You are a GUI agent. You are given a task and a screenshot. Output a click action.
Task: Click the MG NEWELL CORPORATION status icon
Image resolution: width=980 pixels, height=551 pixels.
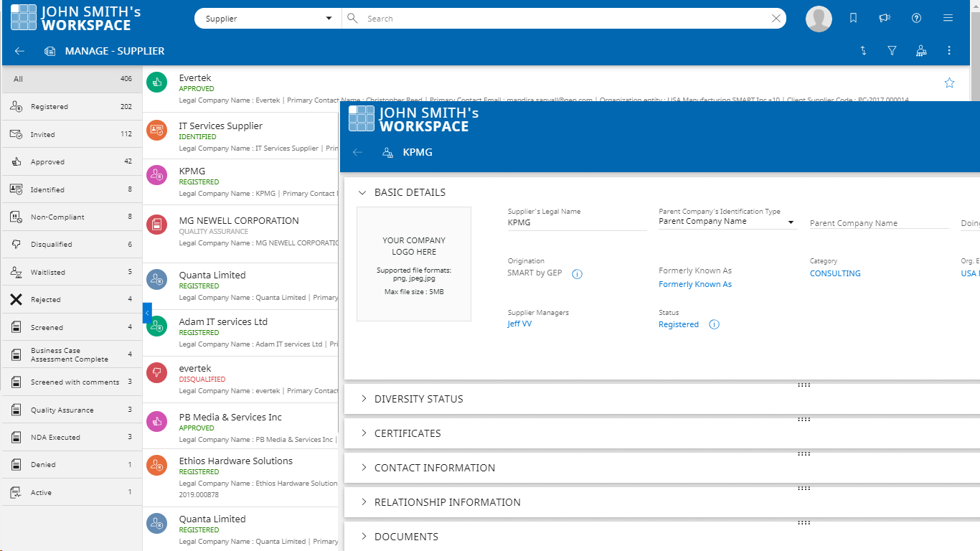[156, 225]
